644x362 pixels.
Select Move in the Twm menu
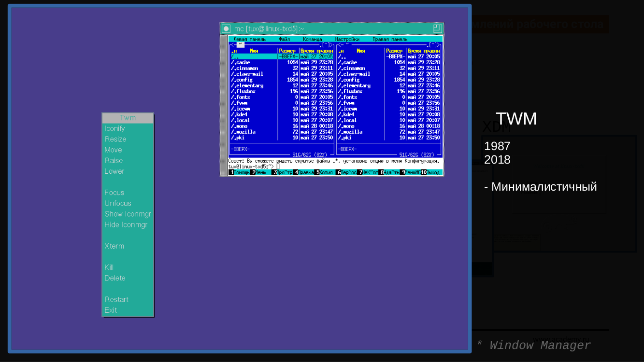pos(128,150)
